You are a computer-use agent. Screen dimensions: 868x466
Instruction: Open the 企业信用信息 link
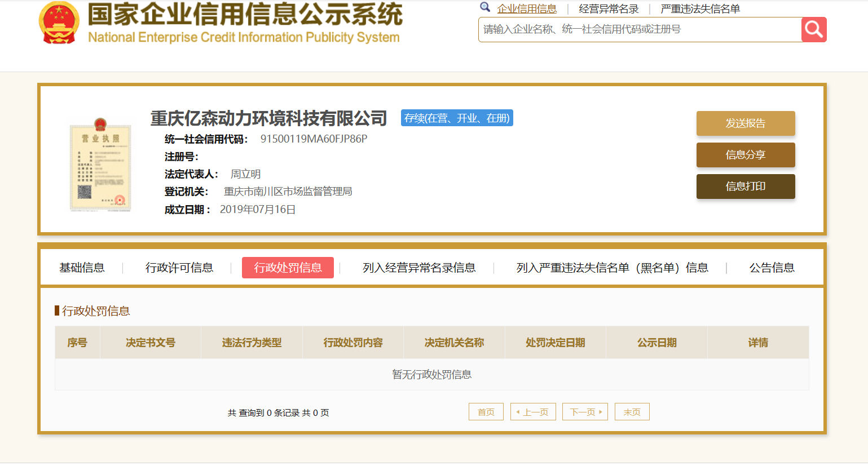tap(527, 9)
